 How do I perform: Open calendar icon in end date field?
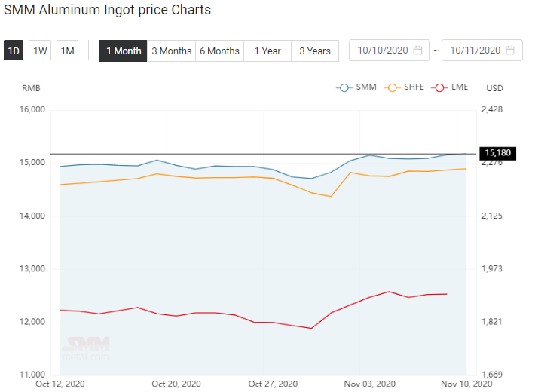(510, 50)
